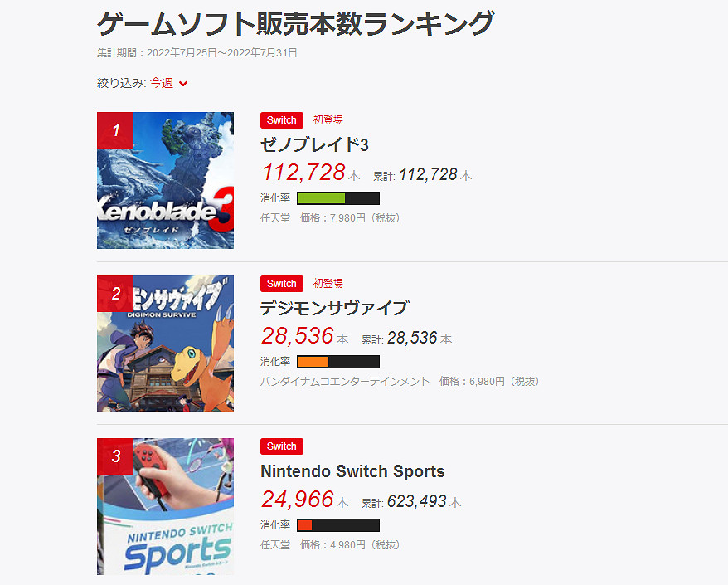Click the 初登場 tag beside デジモンサヴァイブ

pyautogui.click(x=328, y=283)
